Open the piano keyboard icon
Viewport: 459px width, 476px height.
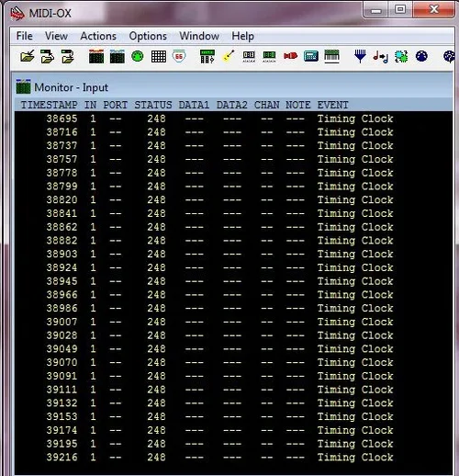pyautogui.click(x=332, y=56)
